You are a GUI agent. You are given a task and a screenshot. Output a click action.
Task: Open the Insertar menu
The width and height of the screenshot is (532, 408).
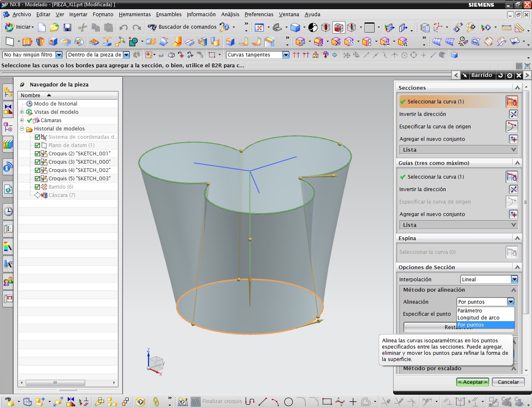[78, 15]
